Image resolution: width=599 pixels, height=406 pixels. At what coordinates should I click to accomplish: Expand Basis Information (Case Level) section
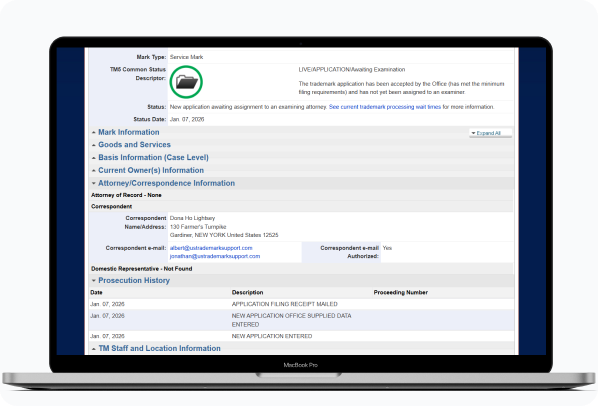[x=154, y=157]
